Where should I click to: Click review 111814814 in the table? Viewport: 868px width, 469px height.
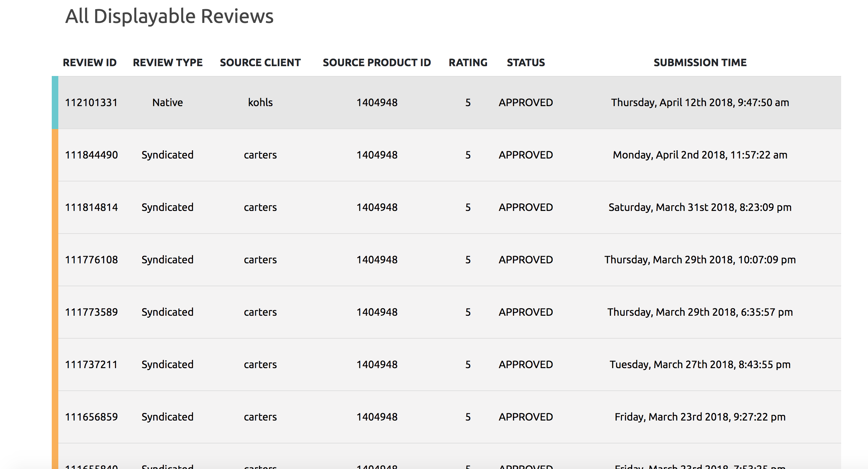(x=91, y=207)
